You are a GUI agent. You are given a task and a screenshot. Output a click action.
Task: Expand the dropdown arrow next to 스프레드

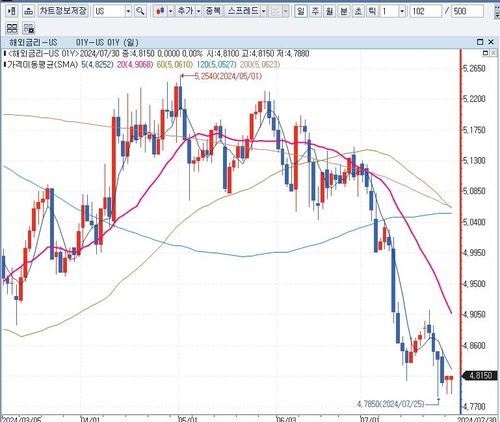pos(264,12)
